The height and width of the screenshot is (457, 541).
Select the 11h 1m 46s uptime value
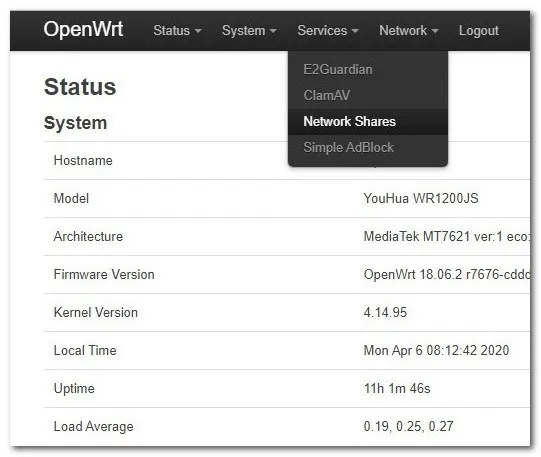click(397, 389)
